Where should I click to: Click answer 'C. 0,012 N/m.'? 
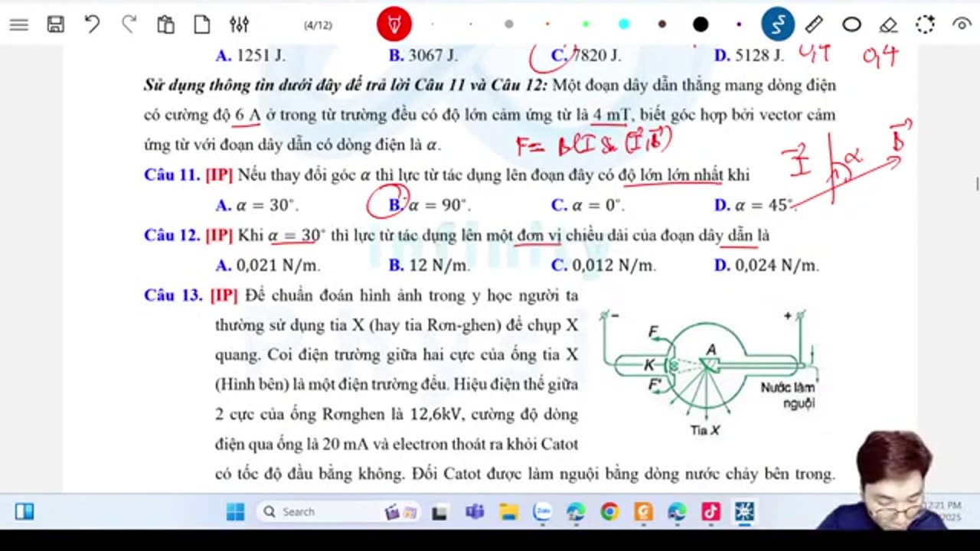(604, 266)
